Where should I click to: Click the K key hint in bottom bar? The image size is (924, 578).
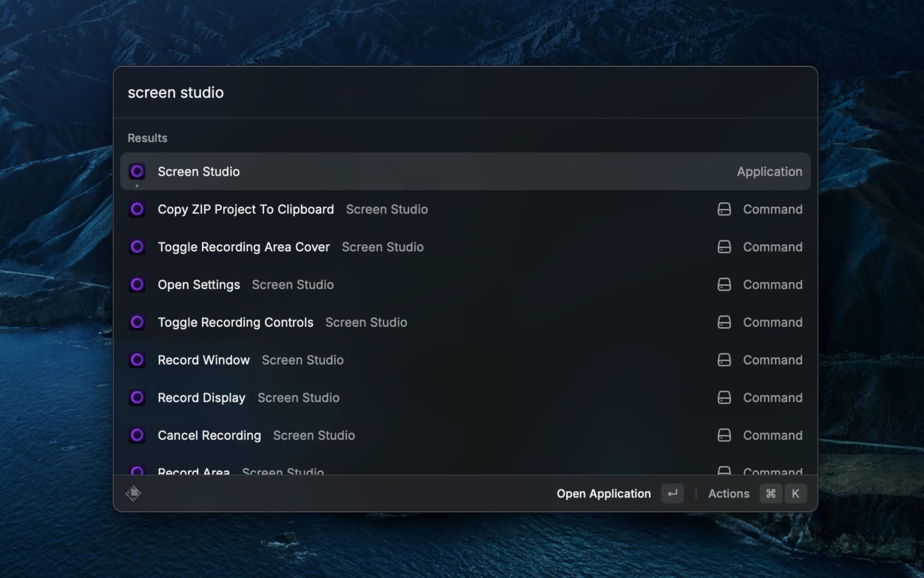[795, 494]
